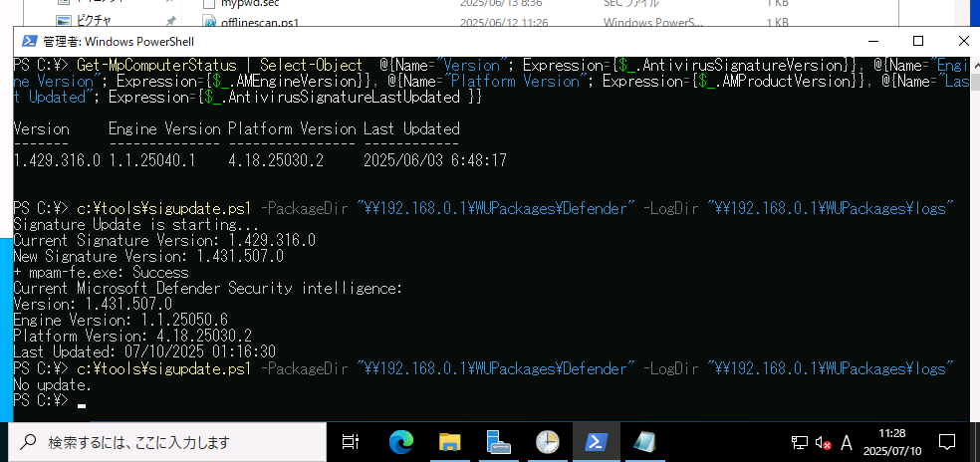Click the pin icon beside ピクチャ
This screenshot has width=980, height=462.
(170, 21)
